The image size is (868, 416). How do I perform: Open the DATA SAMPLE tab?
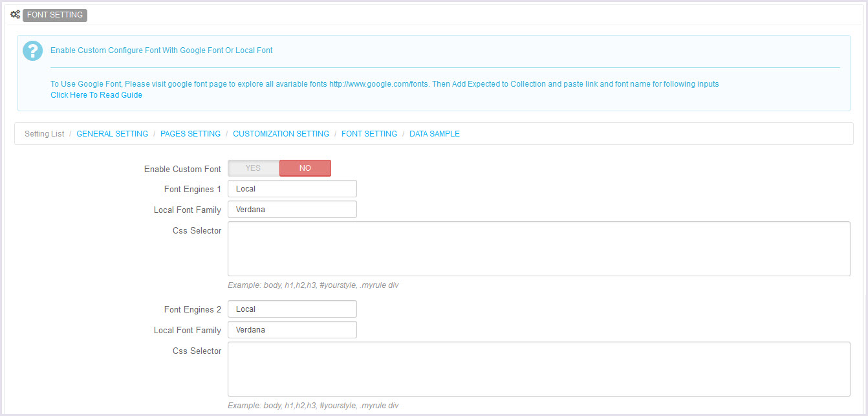(x=434, y=134)
